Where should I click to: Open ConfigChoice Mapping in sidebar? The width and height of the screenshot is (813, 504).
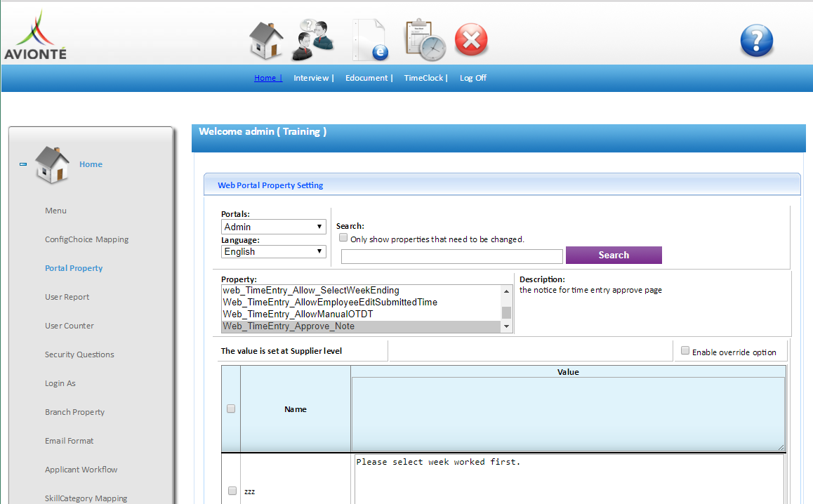click(x=86, y=239)
